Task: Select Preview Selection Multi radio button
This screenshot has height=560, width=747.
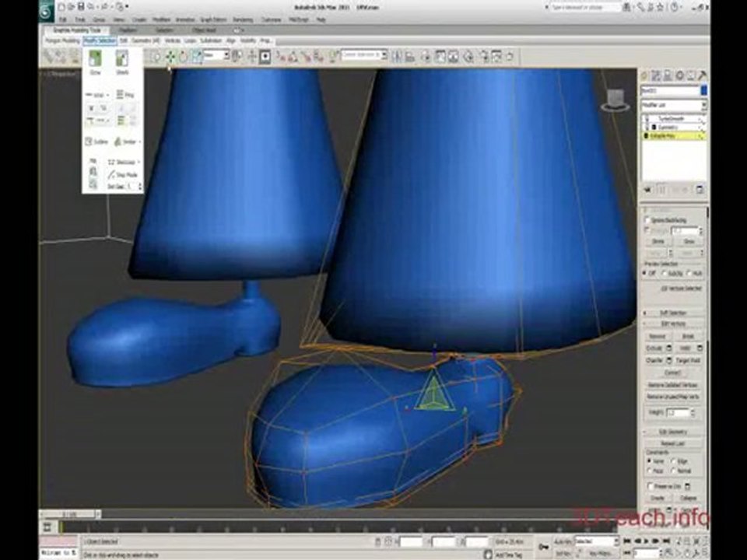Action: [x=689, y=273]
